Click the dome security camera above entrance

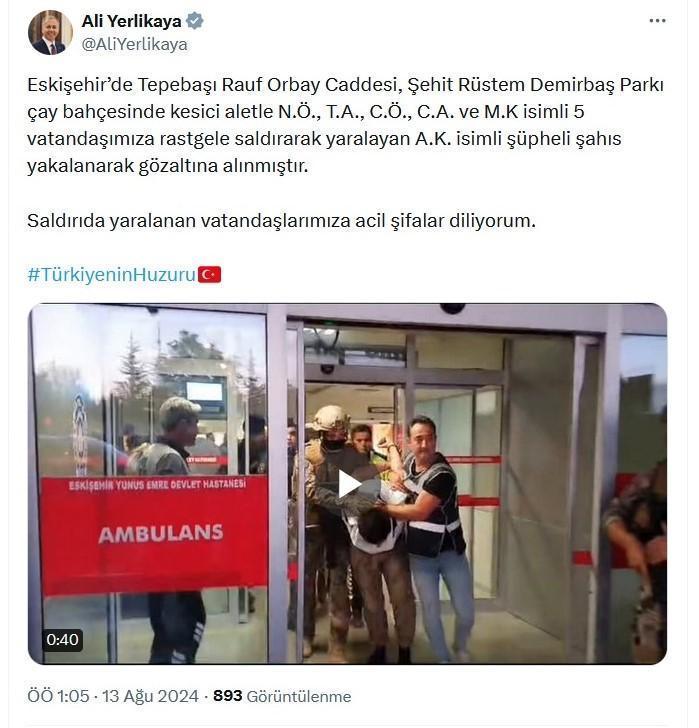(x=453, y=309)
